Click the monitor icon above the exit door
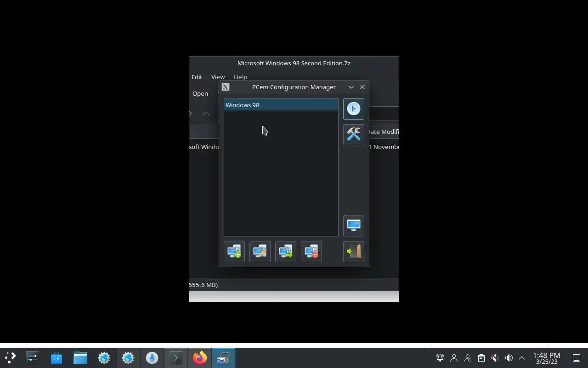The width and height of the screenshot is (588, 368). point(353,226)
